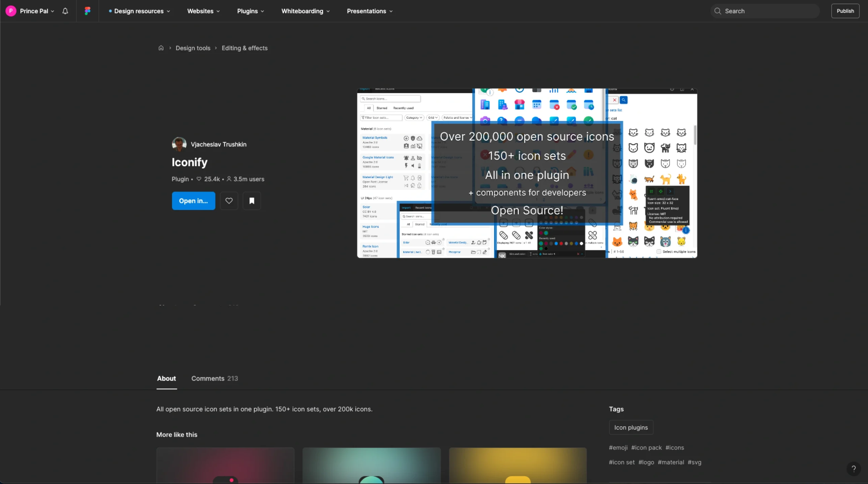Switch to the Comments tab
The width and height of the screenshot is (868, 484).
[215, 379]
